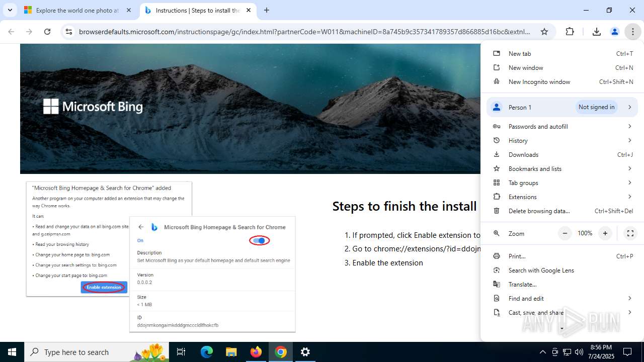The height and width of the screenshot is (362, 644).
Task: Expand the Person 1 submenu arrow
Action: [629, 107]
